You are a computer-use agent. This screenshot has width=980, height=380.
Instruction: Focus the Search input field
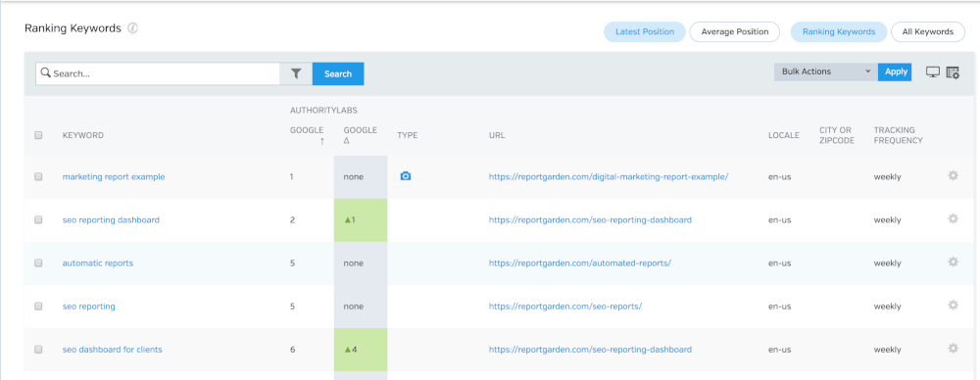click(x=158, y=73)
